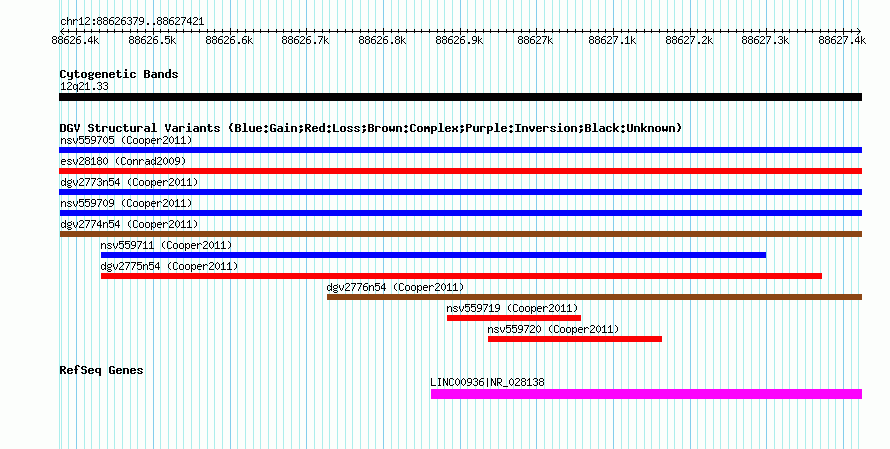The image size is (890, 449).
Task: Click the 88626.7k ruler tick label
Action: coord(305,41)
